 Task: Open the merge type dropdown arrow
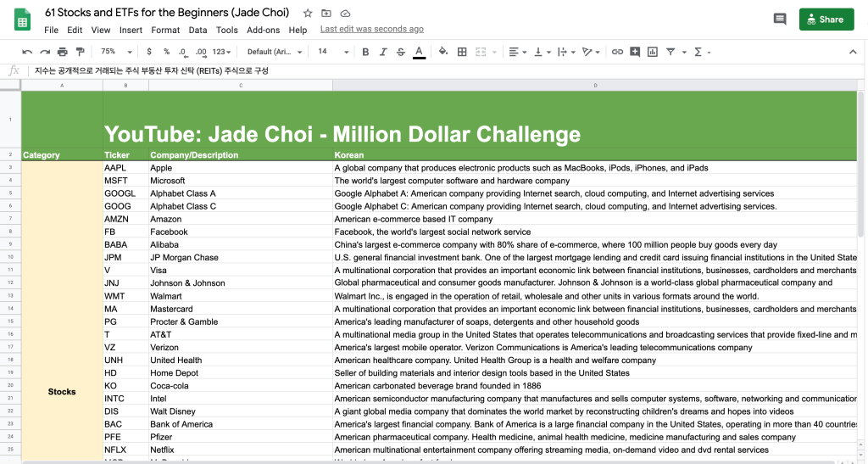[494, 52]
